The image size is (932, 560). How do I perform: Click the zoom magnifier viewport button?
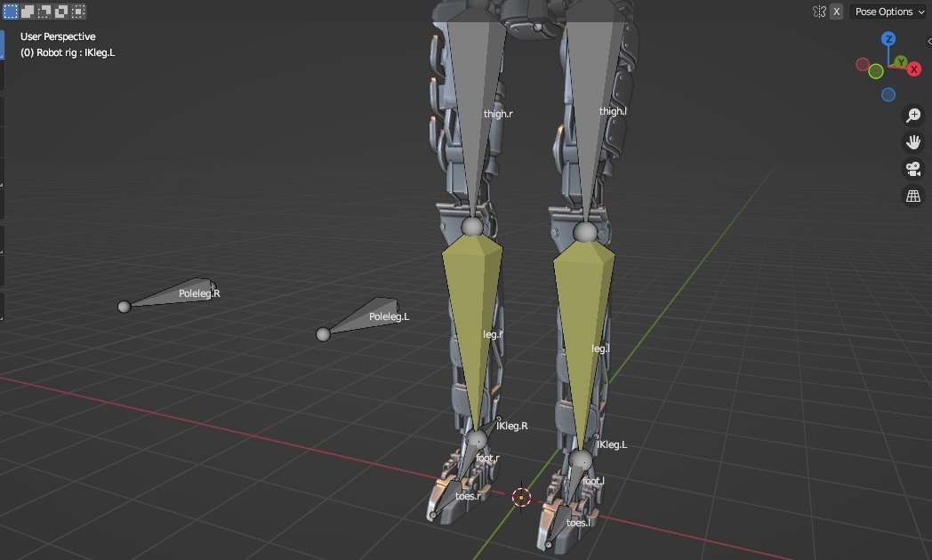pyautogui.click(x=913, y=116)
